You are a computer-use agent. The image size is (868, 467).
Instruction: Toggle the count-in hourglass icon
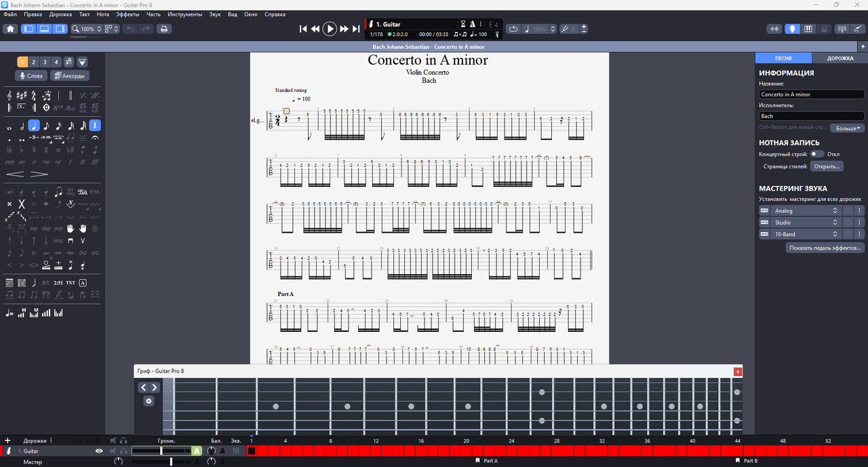463,24
